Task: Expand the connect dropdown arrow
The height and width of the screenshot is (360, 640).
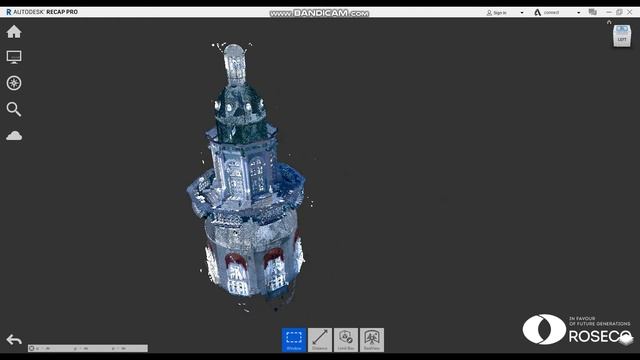Action: (x=578, y=13)
